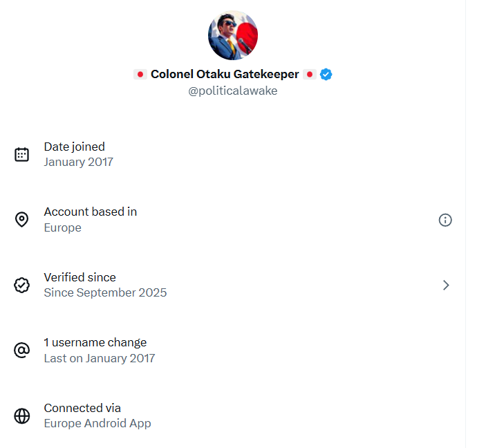Click the January 2017 join date text
The height and width of the screenshot is (448, 477).
78,162
